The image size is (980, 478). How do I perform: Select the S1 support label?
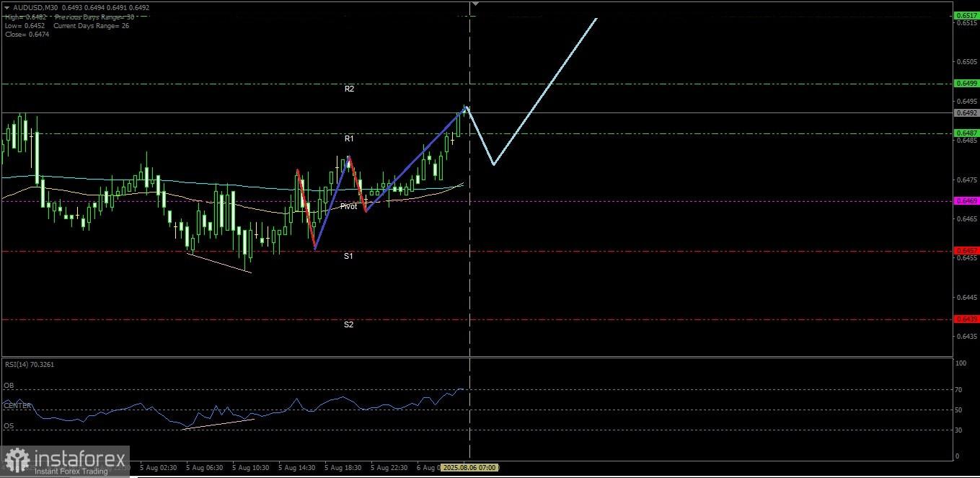coord(348,256)
